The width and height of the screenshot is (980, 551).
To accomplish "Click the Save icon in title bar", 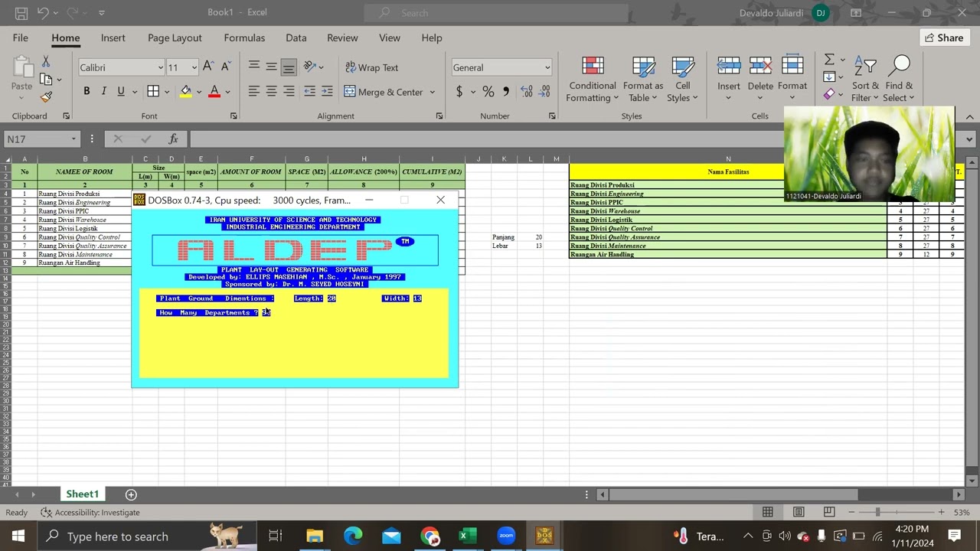I will 21,13.
